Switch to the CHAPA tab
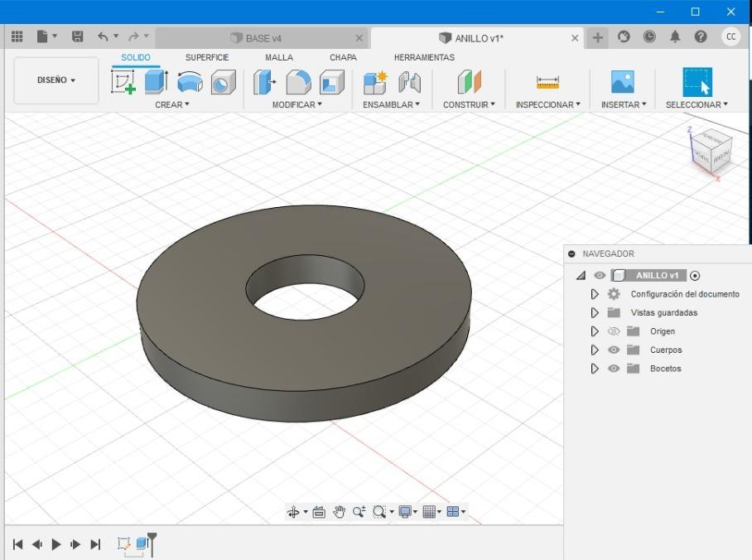The width and height of the screenshot is (752, 560). coord(343,58)
